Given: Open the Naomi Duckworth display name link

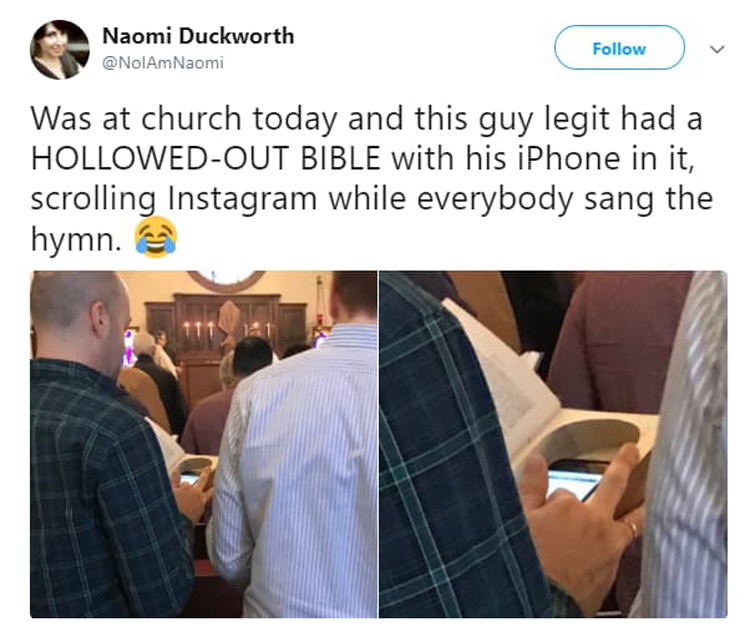Looking at the screenshot, I should tap(198, 36).
